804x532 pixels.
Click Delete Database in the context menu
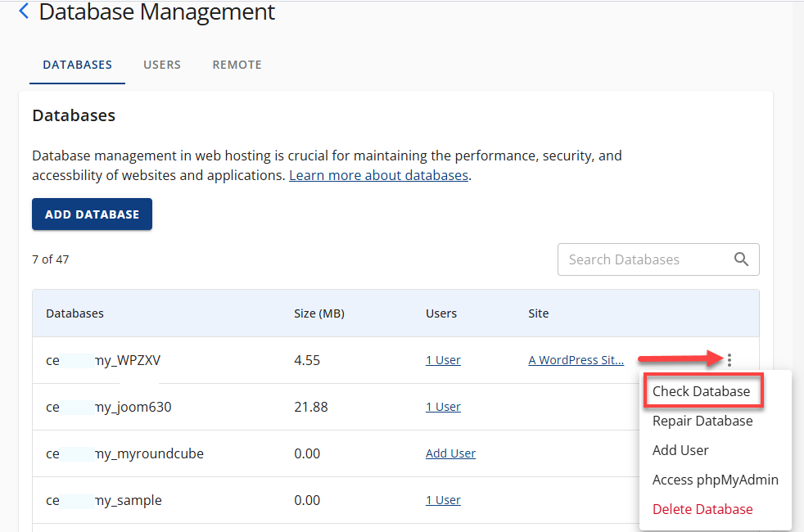702,509
